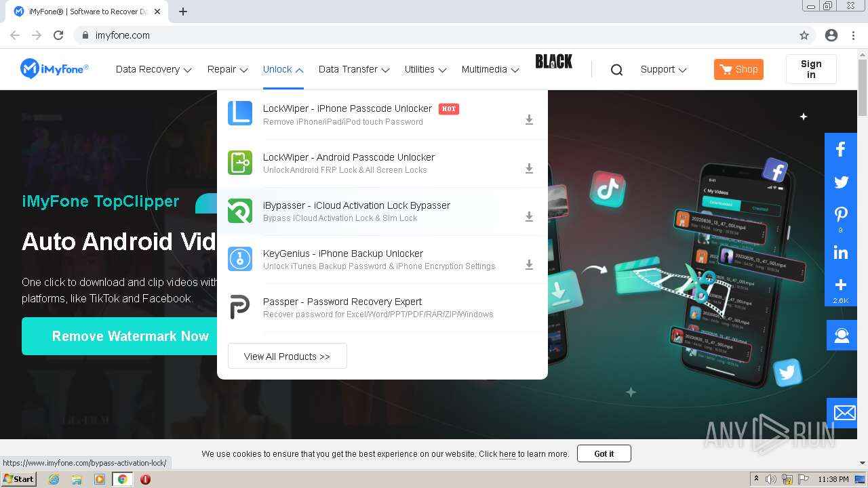This screenshot has height=488, width=868.
Task: Select Passper - Password Recovery Expert entry
Action: pyautogui.click(x=382, y=308)
